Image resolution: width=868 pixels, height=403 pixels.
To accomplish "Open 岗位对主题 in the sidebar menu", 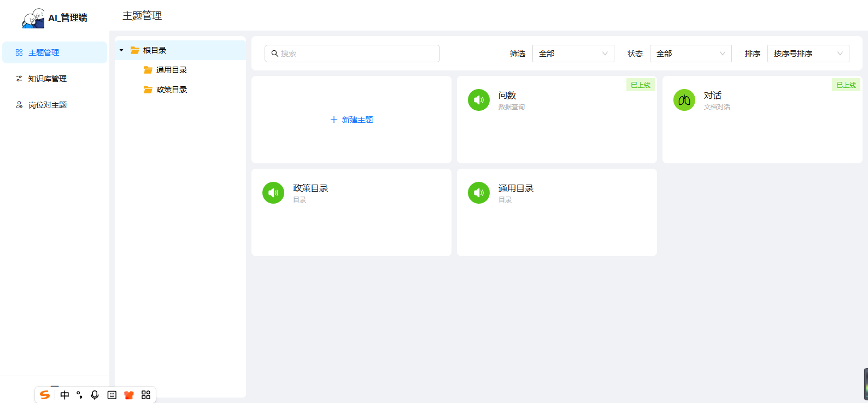I will [48, 105].
